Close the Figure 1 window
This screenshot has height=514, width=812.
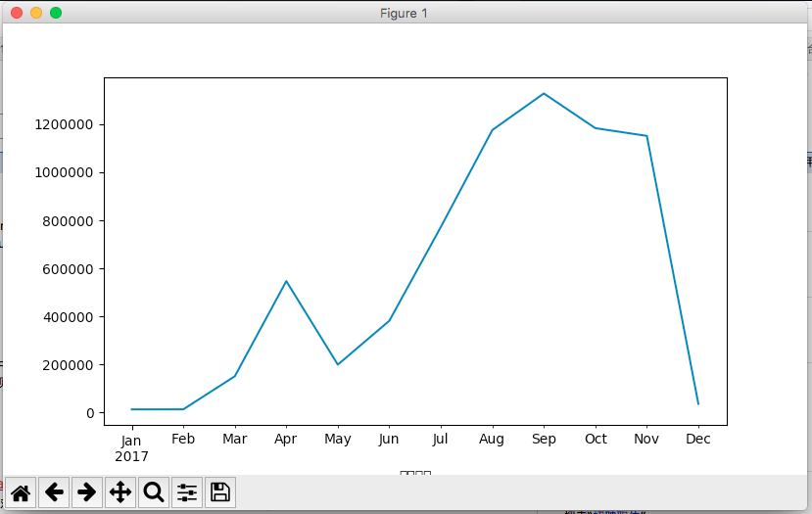click(17, 13)
